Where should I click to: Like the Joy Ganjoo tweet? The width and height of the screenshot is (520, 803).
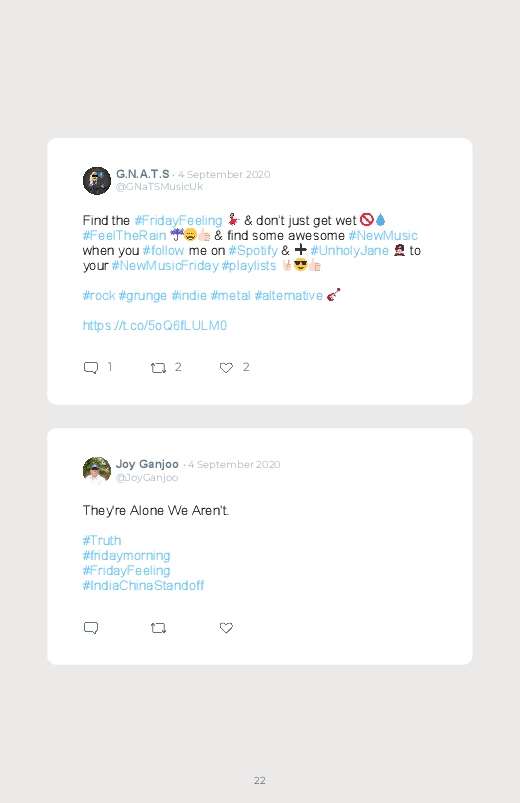click(226, 628)
